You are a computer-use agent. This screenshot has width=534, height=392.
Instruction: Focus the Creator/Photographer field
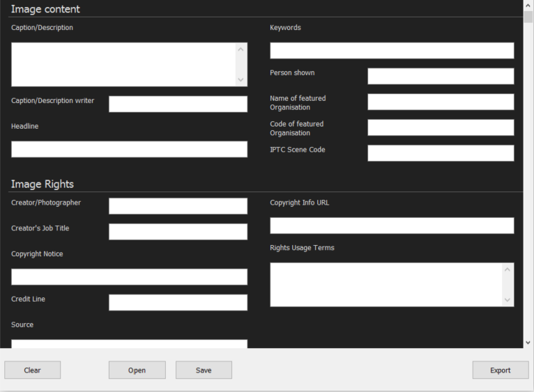pos(178,206)
